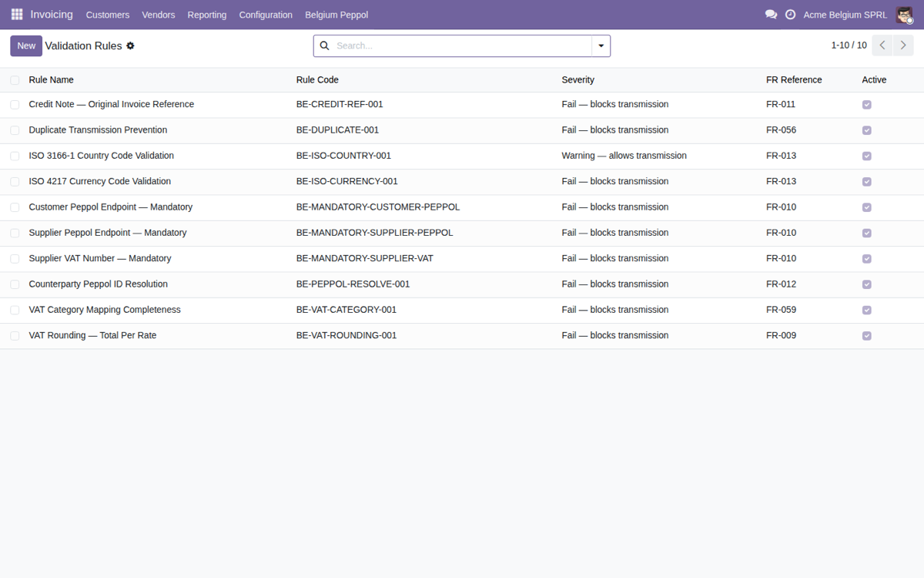Open the Duplicate Transmission Prevention rule
Viewport: 924px width, 578px height.
(98, 129)
